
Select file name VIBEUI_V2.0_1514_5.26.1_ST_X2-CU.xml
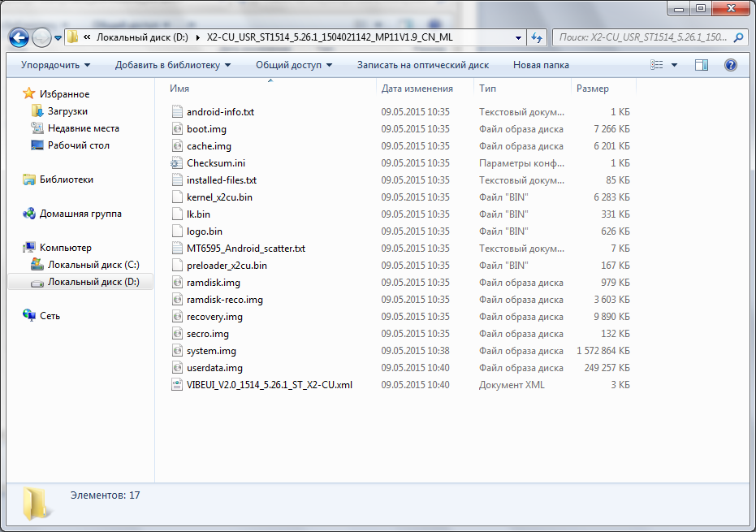[270, 385]
